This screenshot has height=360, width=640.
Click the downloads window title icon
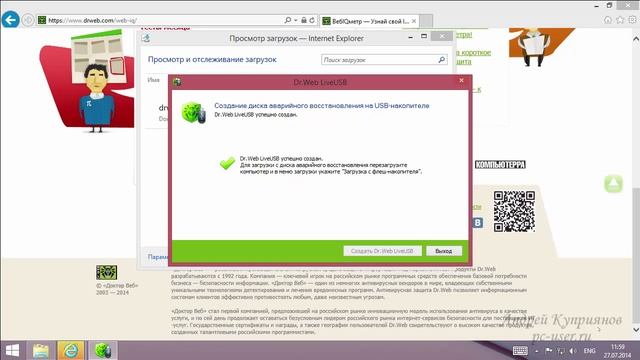(146, 38)
